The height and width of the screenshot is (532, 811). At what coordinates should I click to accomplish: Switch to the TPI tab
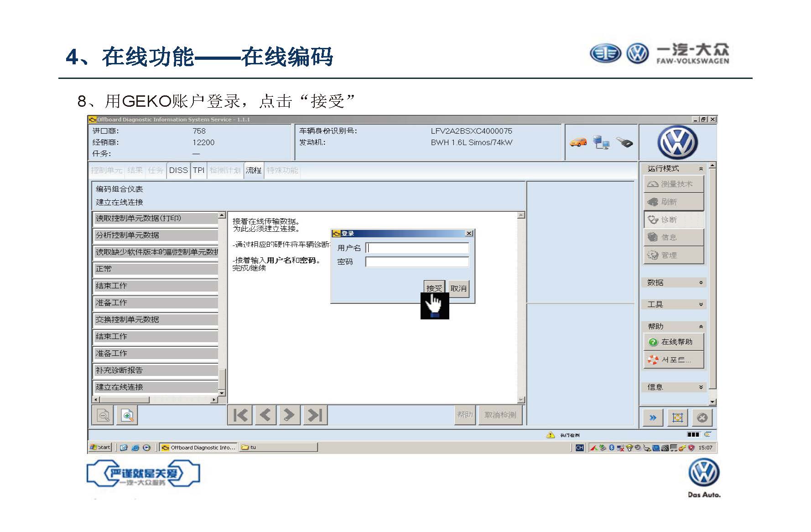(x=198, y=170)
